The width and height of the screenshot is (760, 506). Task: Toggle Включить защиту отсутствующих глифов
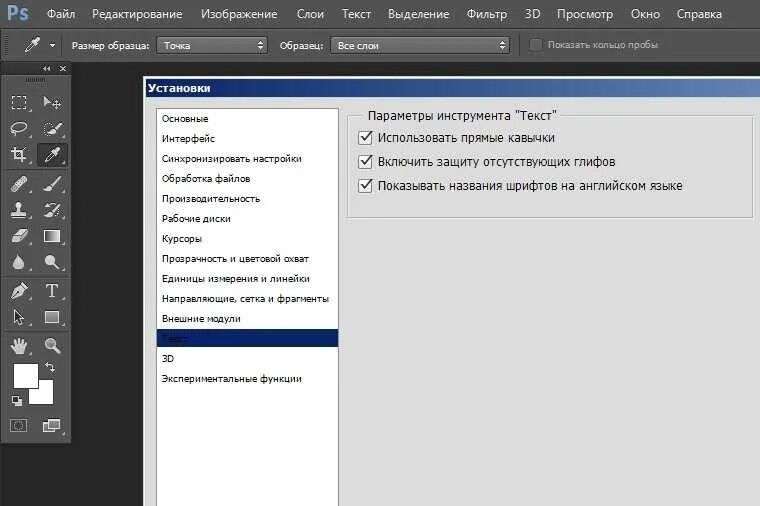[365, 161]
